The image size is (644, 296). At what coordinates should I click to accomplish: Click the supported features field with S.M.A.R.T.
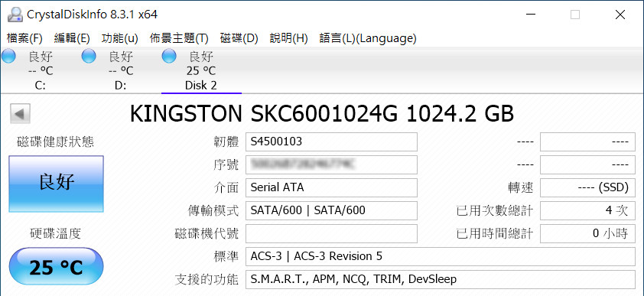click(x=441, y=280)
